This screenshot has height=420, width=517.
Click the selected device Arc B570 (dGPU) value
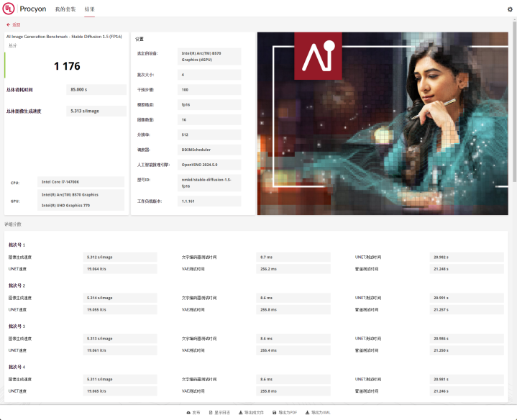tap(209, 56)
